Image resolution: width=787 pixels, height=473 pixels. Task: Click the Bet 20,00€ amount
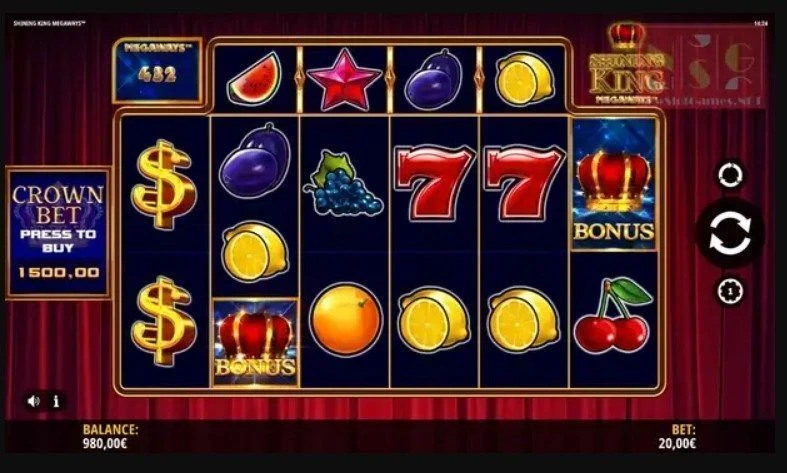coord(677,437)
